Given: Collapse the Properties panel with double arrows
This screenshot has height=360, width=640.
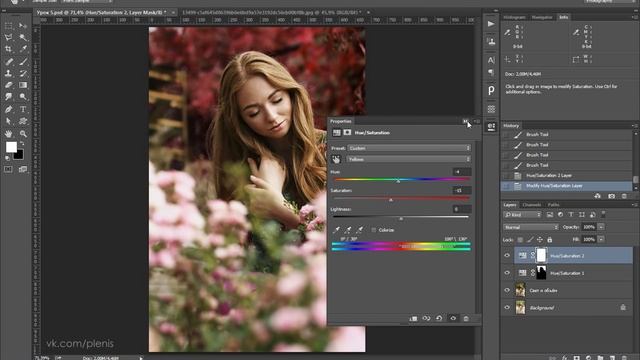Looking at the screenshot, I should click(465, 121).
